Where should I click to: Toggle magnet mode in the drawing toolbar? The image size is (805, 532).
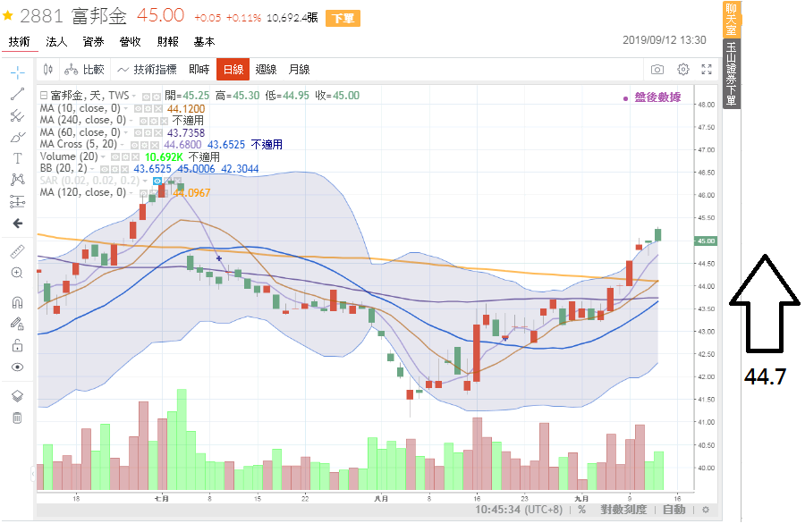coord(18,302)
